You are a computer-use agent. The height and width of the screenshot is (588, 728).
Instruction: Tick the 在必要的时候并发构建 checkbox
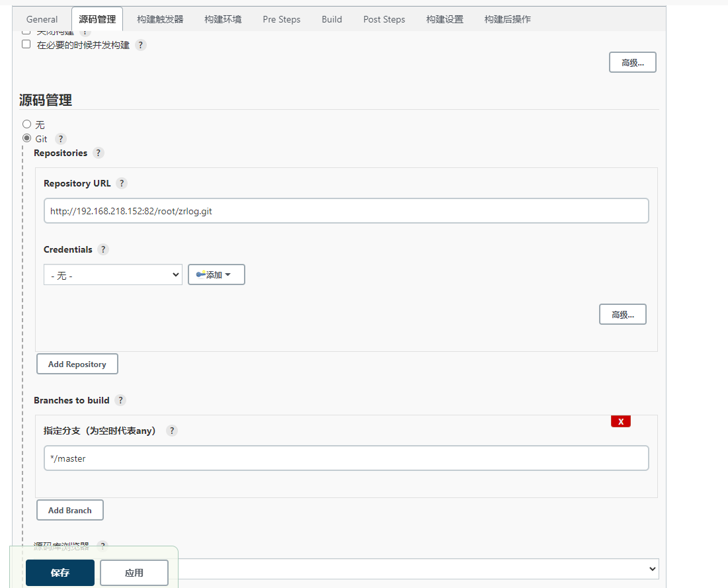26,44
